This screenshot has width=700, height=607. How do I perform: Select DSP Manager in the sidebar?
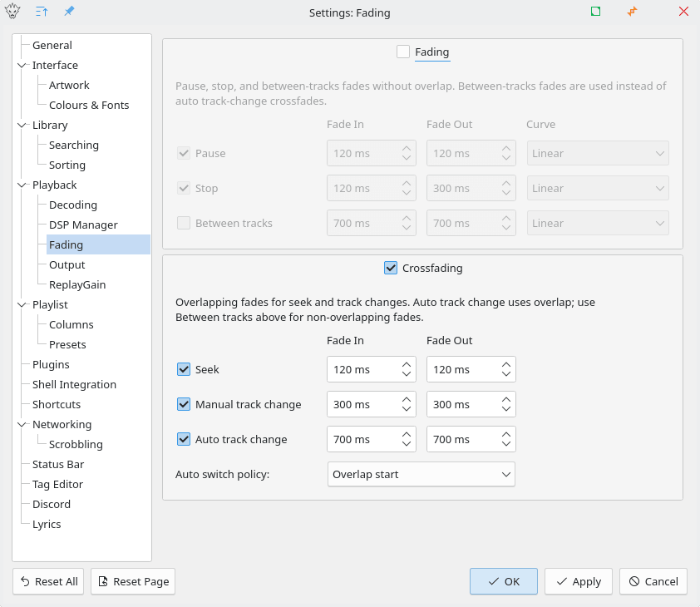pyautogui.click(x=83, y=225)
